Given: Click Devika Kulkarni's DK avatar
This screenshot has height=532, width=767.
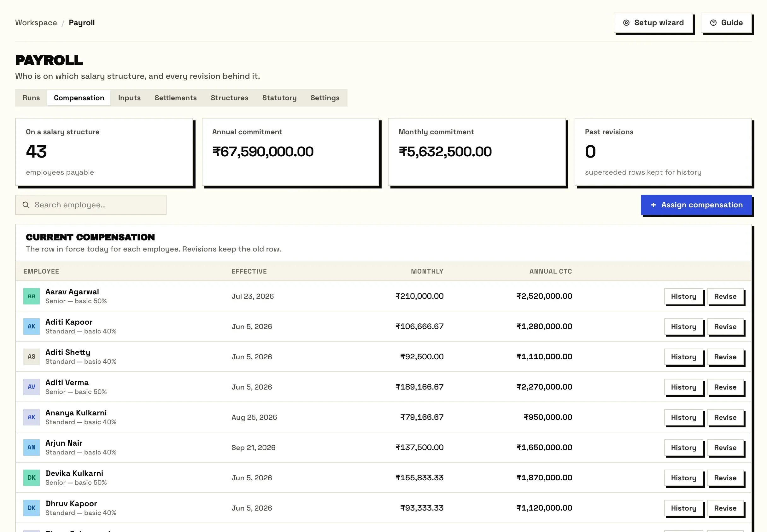Looking at the screenshot, I should (x=31, y=478).
